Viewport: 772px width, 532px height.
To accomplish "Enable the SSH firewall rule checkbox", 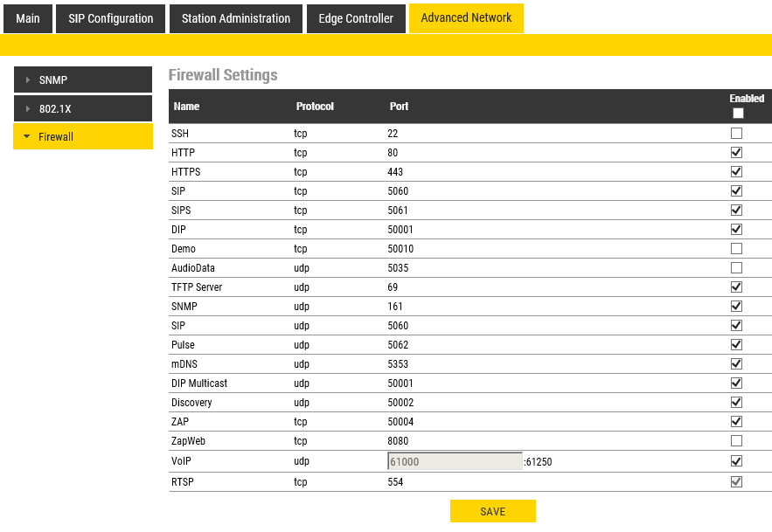I will tap(736, 134).
